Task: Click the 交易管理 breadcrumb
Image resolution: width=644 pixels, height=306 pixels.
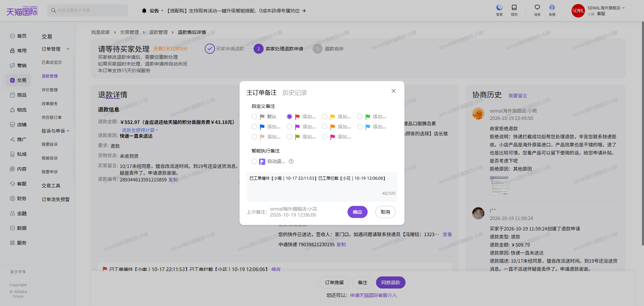Action: (x=129, y=32)
